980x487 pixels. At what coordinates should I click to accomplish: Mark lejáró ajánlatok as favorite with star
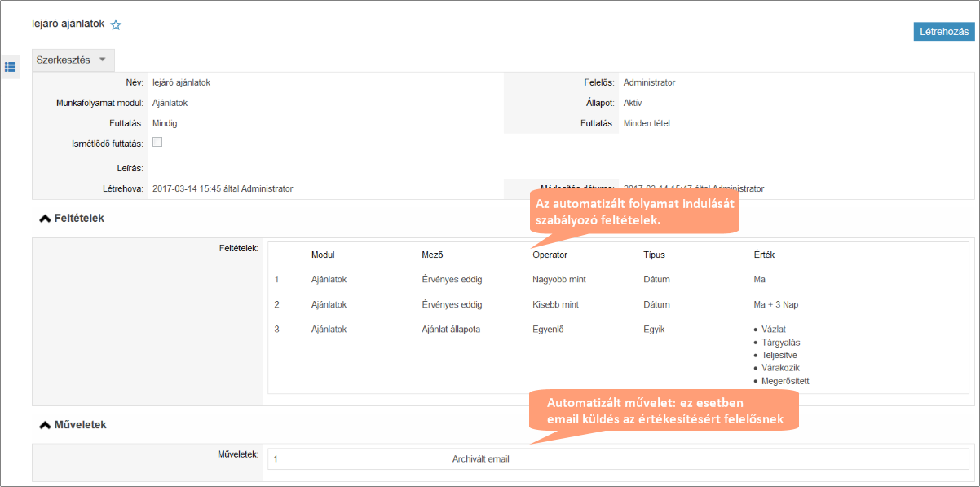pyautogui.click(x=116, y=25)
